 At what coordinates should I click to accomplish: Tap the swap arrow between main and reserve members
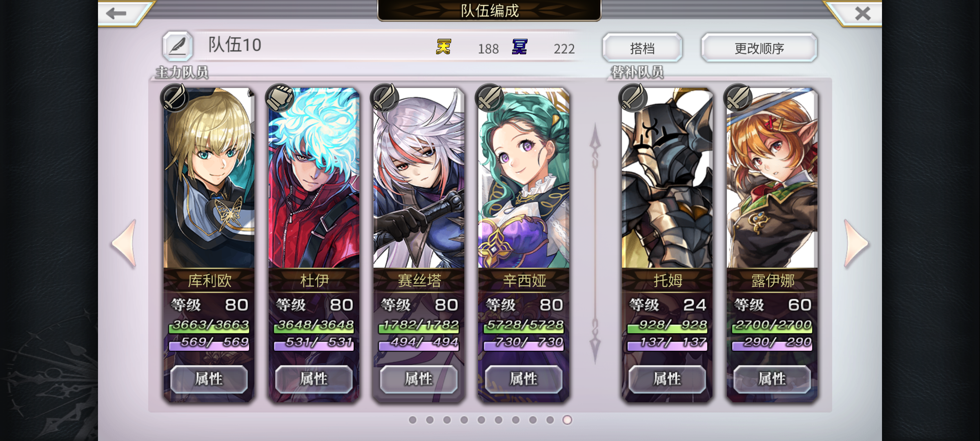click(x=595, y=244)
